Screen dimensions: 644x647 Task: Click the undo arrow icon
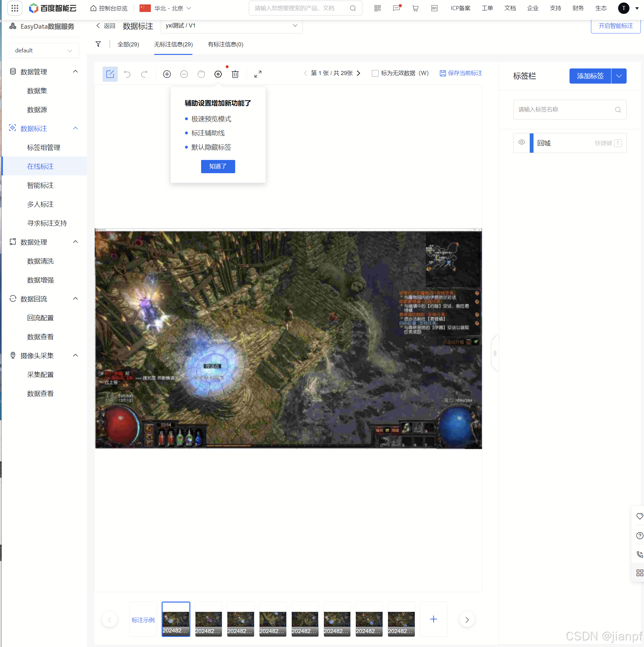coord(127,74)
